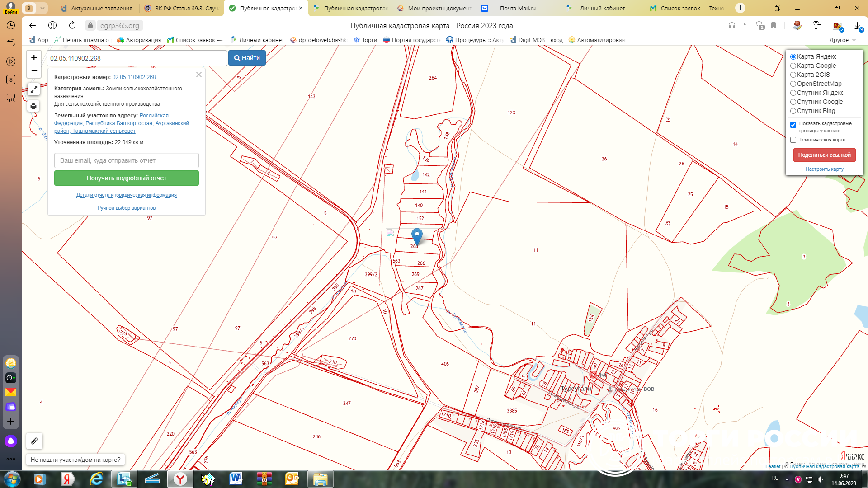Image resolution: width=868 pixels, height=488 pixels.
Task: Click the Найти search button
Action: click(247, 58)
